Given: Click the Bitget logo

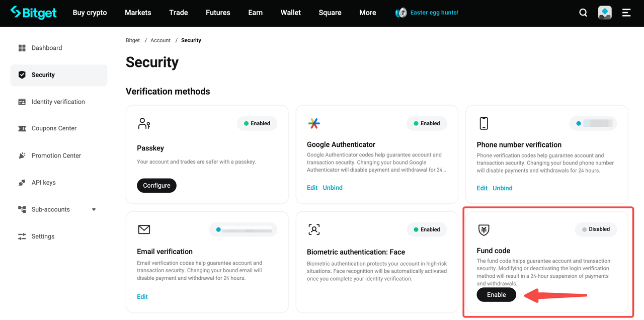Looking at the screenshot, I should pyautogui.click(x=33, y=13).
